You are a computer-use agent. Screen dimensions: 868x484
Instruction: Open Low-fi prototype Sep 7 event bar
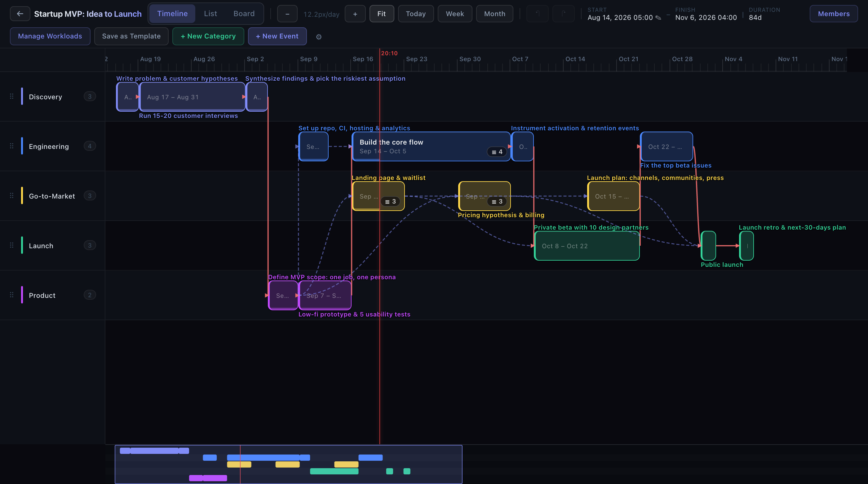tap(325, 295)
